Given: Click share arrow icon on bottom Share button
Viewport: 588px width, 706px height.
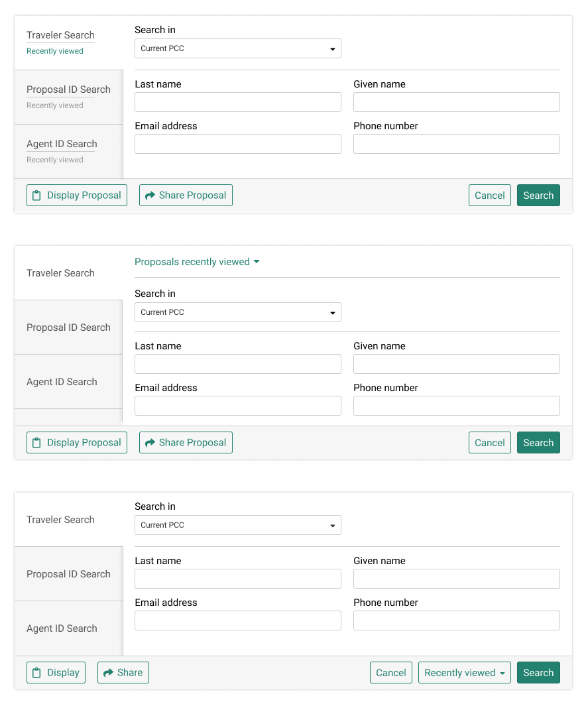Looking at the screenshot, I should click(108, 673).
